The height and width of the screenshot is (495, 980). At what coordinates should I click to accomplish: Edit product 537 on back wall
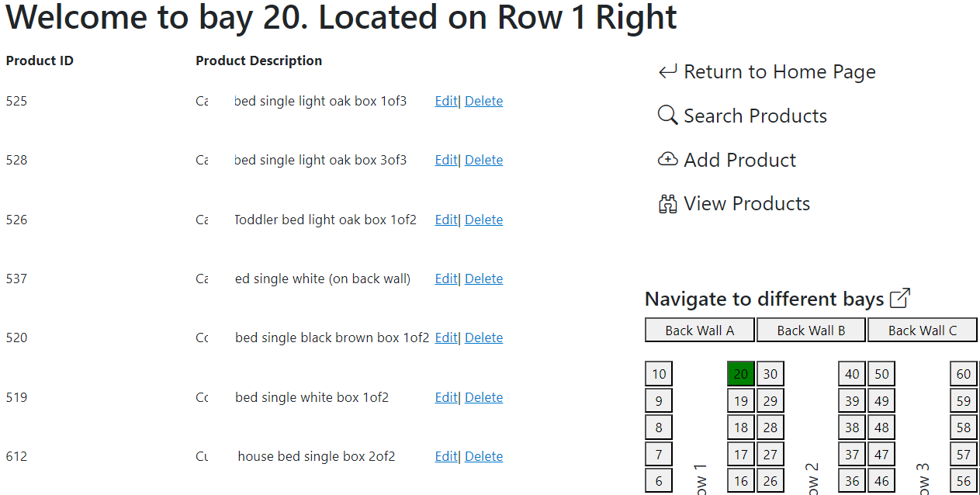click(x=446, y=279)
